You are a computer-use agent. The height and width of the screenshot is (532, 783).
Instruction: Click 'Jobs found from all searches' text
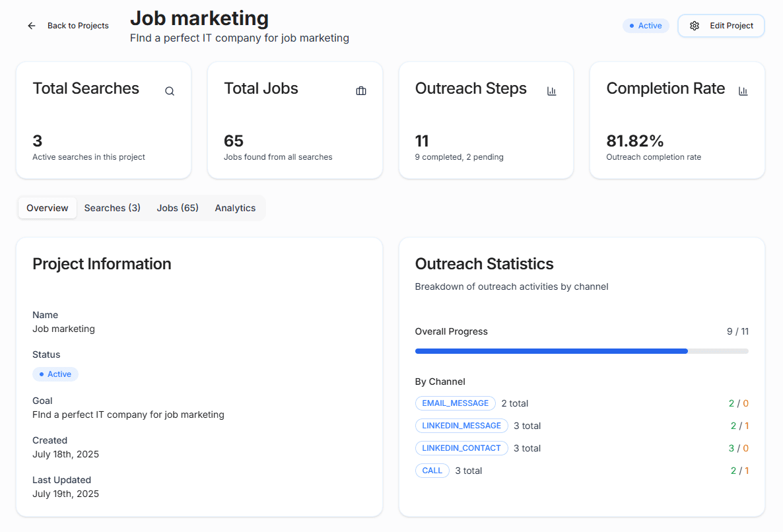[278, 156]
